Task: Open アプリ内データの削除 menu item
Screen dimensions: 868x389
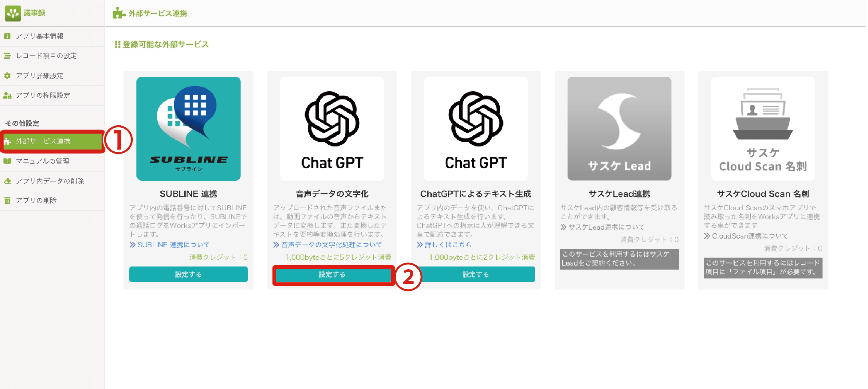Action: click(x=52, y=181)
